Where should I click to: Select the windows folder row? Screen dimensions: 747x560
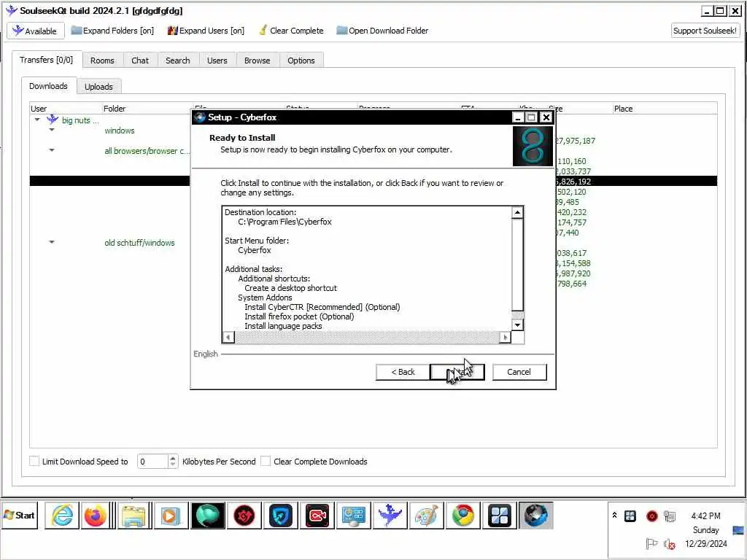(x=119, y=131)
